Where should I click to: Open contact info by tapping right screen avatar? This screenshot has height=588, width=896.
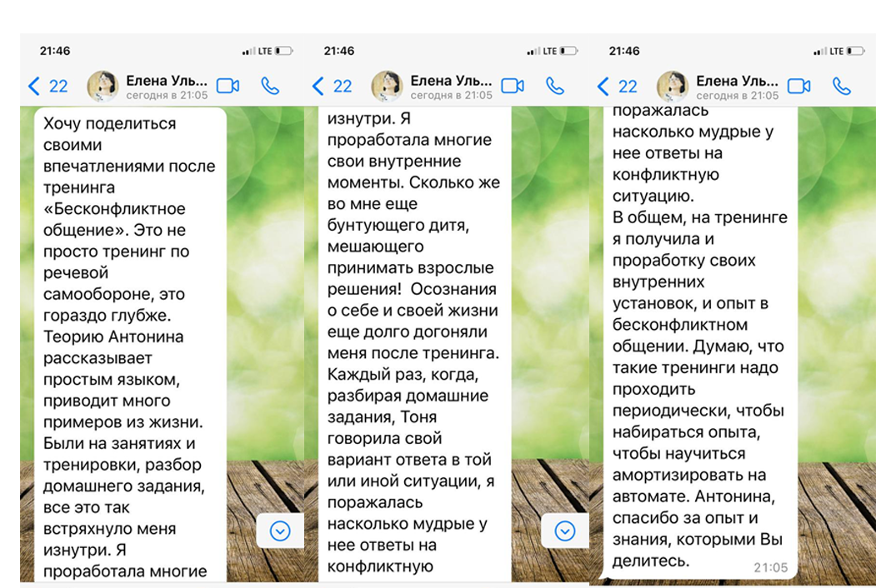pyautogui.click(x=673, y=86)
